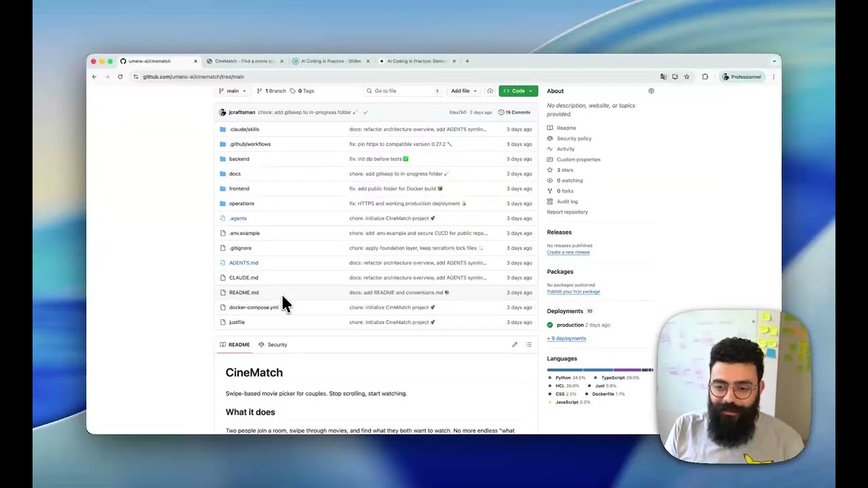The image size is (868, 488).
Task: Click Publish your first package
Action: [x=574, y=291]
